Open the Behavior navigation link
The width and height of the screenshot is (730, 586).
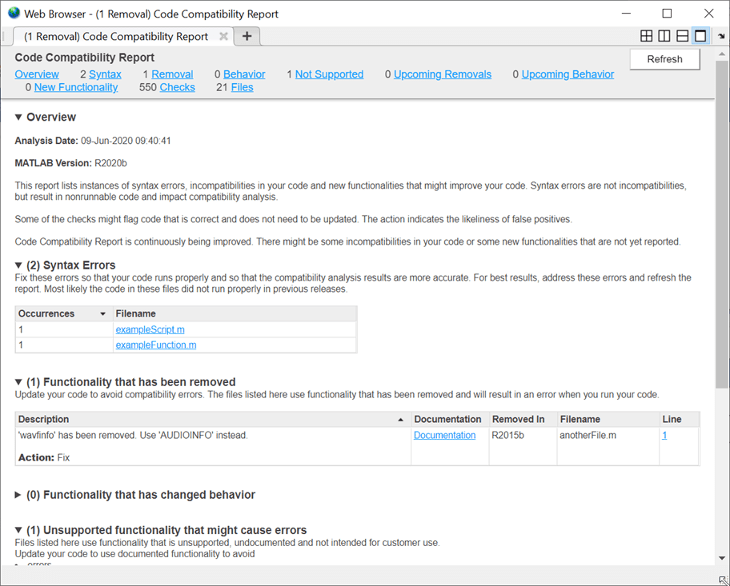[244, 74]
